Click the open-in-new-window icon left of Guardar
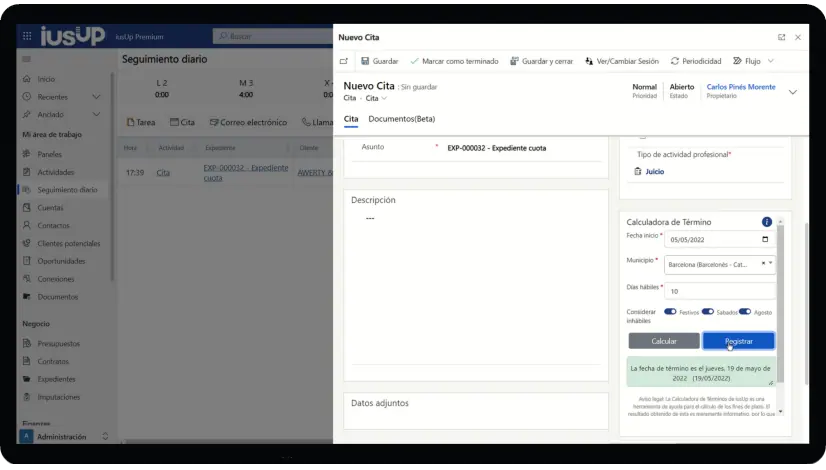 point(344,61)
